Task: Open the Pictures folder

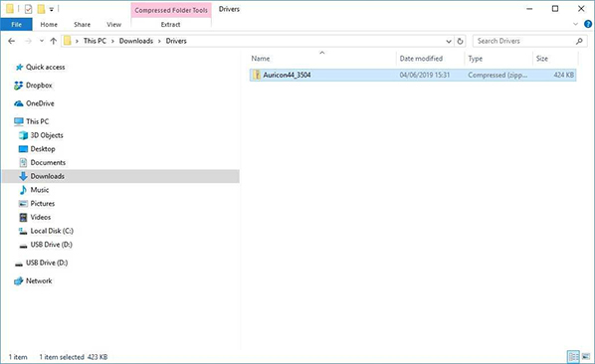Action: (43, 204)
